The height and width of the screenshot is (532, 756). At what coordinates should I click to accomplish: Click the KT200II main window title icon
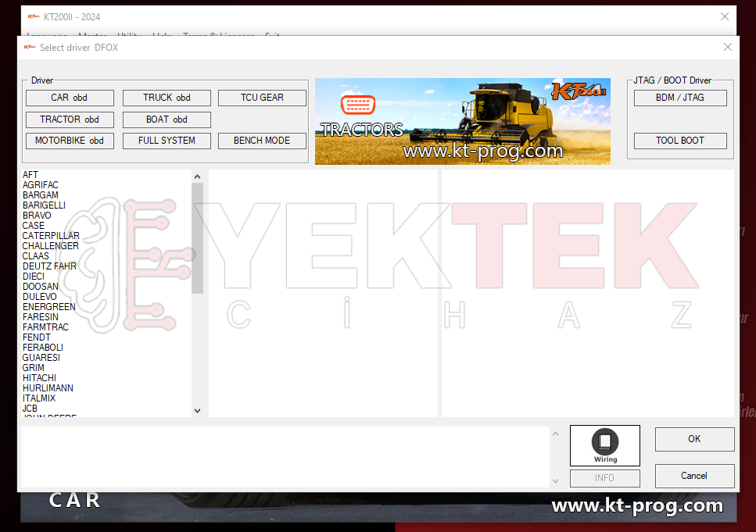34,17
